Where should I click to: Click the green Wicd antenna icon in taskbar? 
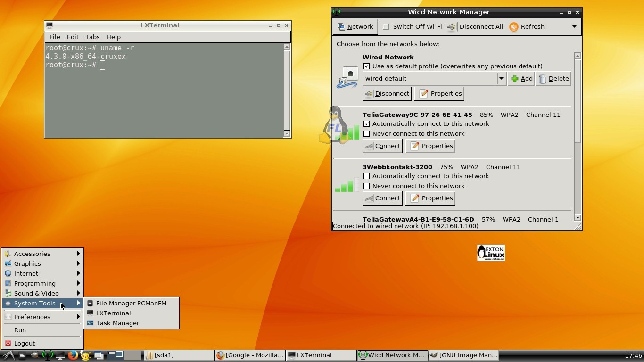click(47, 355)
